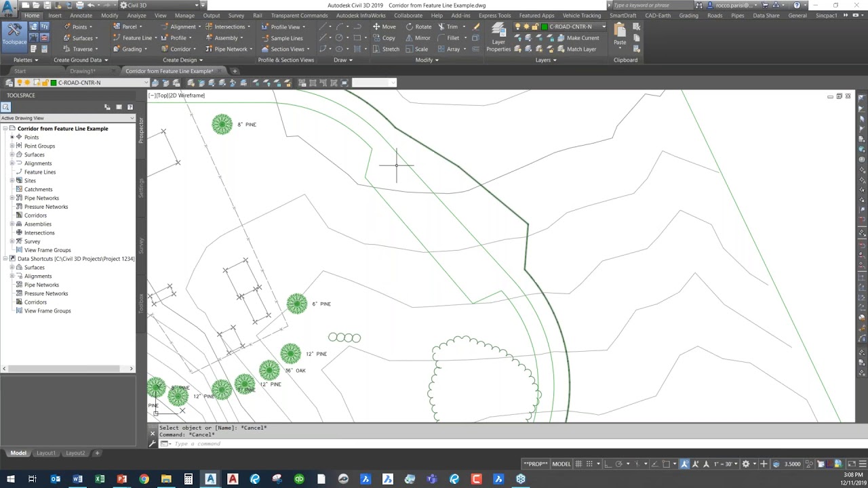Select the Rotate tool
Viewport: 868px width, 488px height.
tap(418, 26)
